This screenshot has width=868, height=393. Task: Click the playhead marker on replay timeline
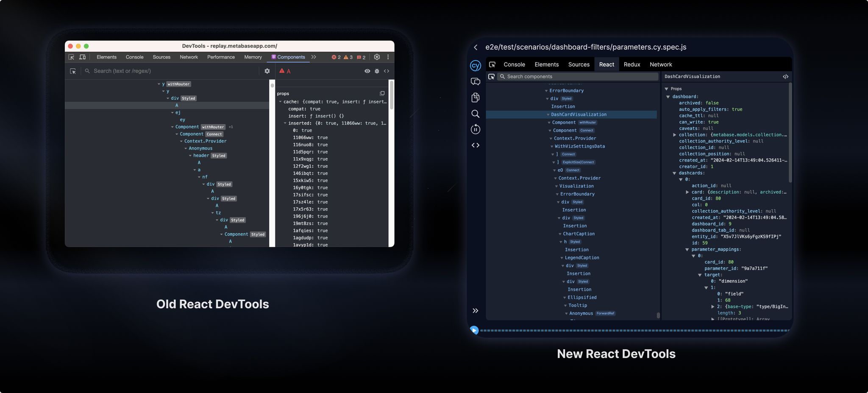[474, 330]
